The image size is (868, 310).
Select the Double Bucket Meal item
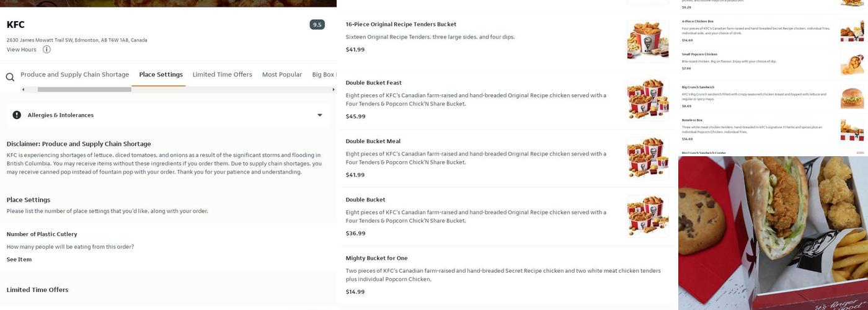click(373, 141)
